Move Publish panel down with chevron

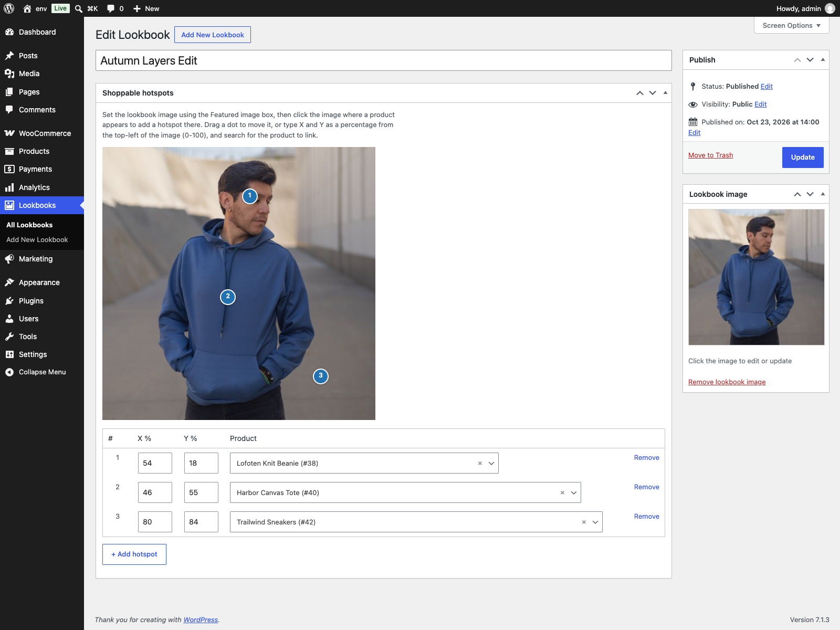tap(810, 60)
